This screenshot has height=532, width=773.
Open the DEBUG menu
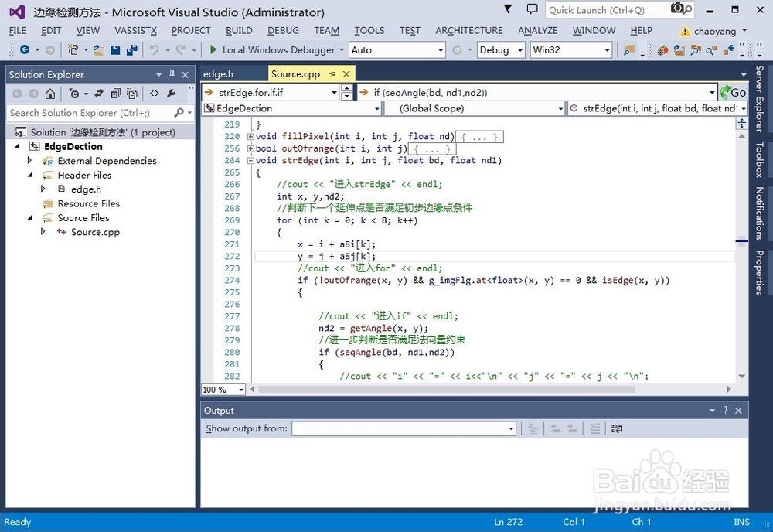(x=283, y=31)
